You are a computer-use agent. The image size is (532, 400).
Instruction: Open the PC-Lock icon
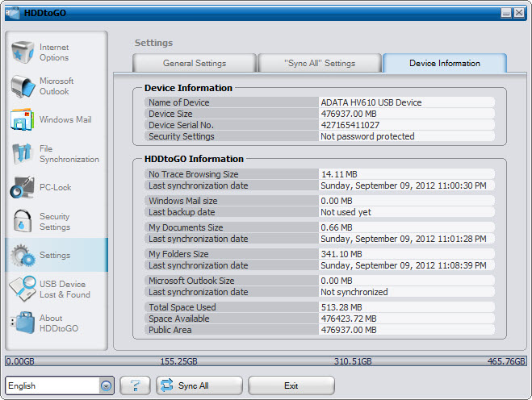pos(23,187)
